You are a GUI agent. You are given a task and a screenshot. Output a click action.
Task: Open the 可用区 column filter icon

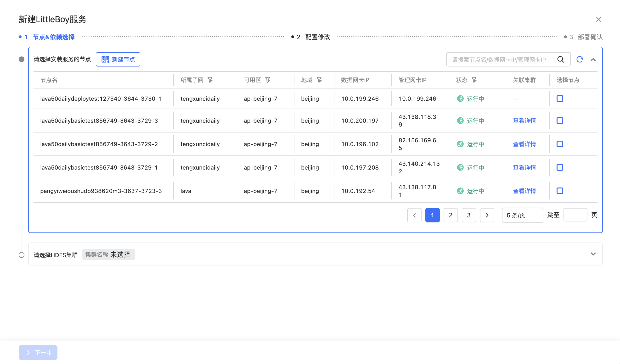[268, 80]
